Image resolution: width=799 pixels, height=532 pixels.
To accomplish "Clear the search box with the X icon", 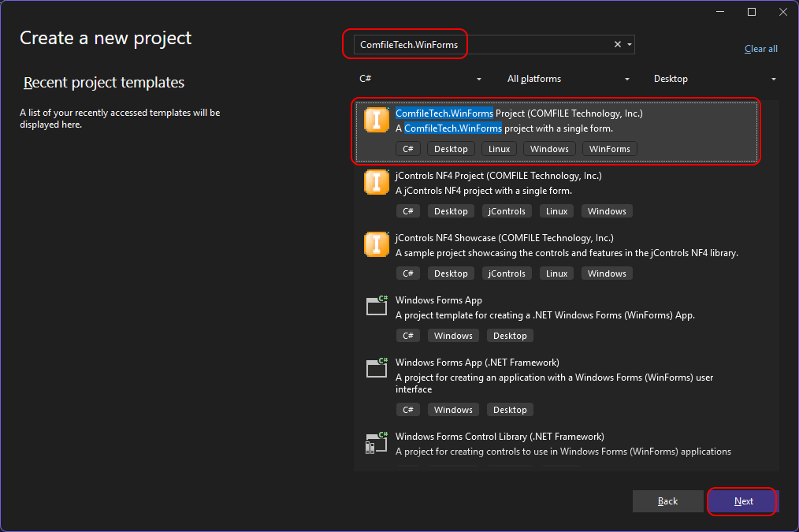I will [x=618, y=45].
